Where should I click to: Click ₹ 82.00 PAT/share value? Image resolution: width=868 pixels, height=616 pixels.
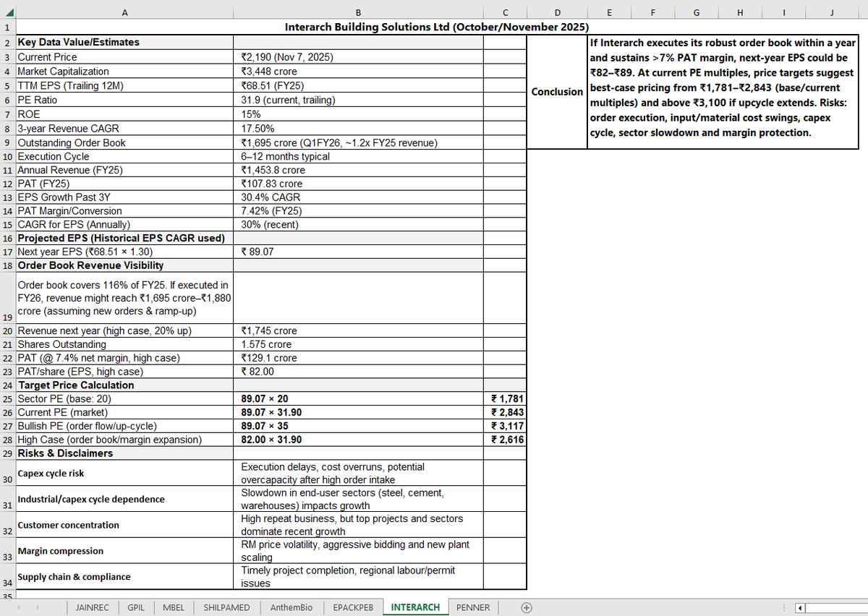(358, 372)
